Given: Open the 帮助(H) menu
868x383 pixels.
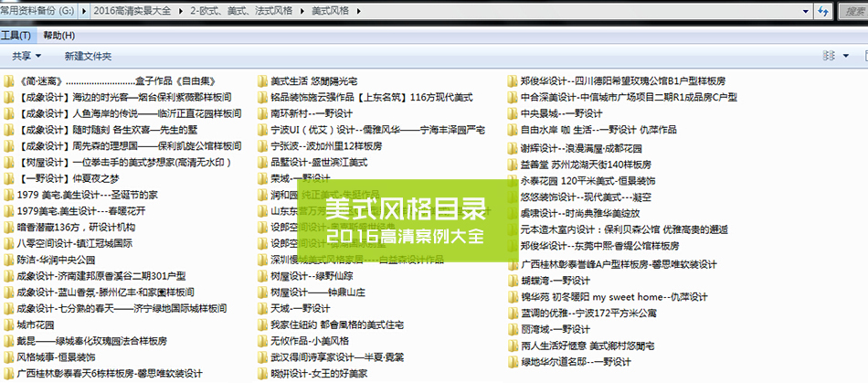Looking at the screenshot, I should click(x=58, y=36).
